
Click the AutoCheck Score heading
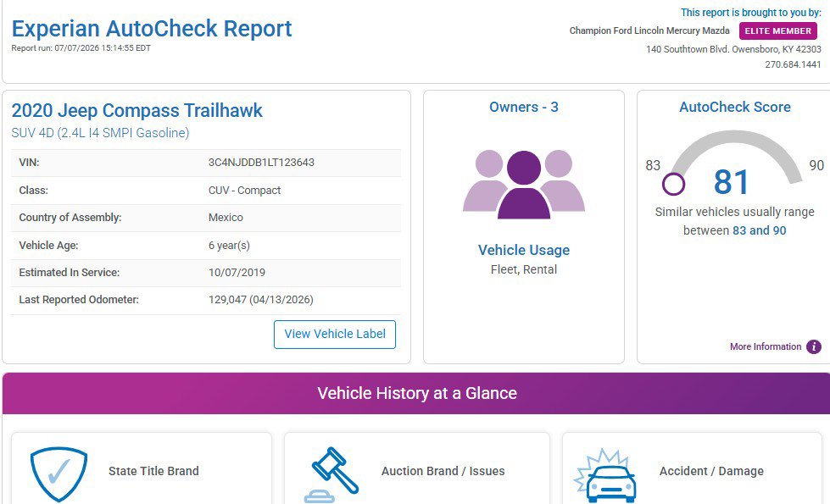coord(735,108)
